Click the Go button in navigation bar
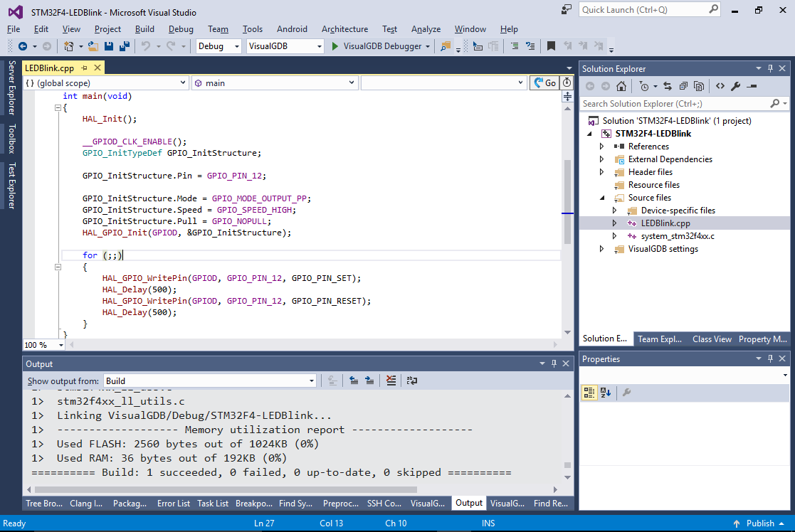This screenshot has width=795, height=532. [x=545, y=83]
